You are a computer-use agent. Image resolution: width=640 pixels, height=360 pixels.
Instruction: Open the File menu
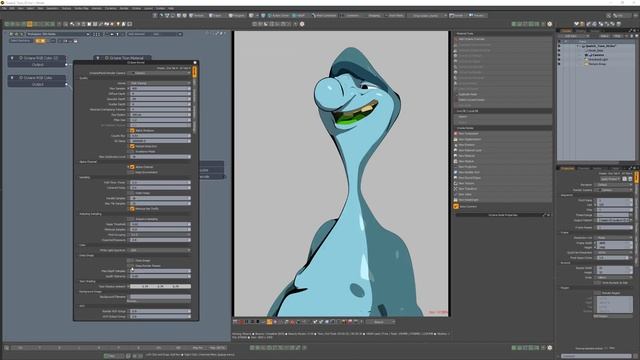pos(4,8)
